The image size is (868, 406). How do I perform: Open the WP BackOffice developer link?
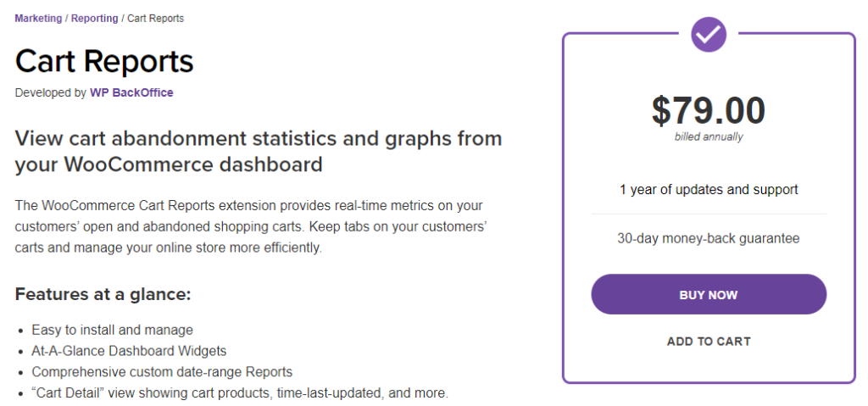pyautogui.click(x=131, y=92)
